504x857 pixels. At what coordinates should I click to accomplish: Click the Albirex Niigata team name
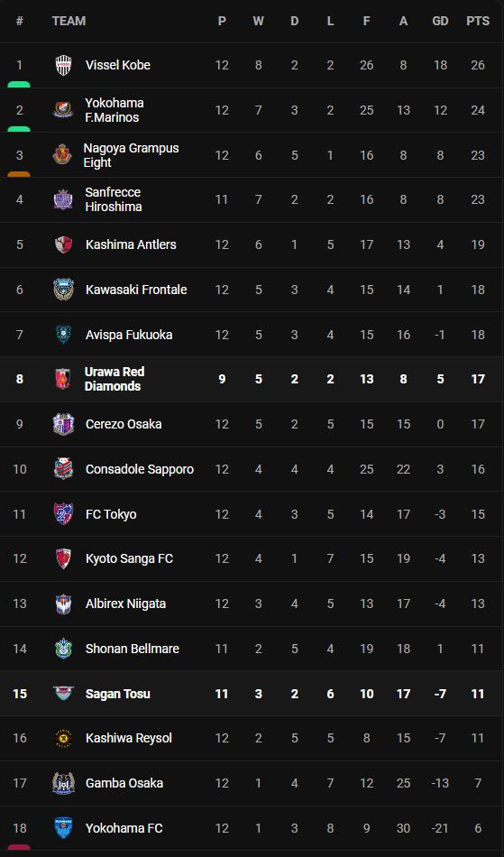point(125,604)
